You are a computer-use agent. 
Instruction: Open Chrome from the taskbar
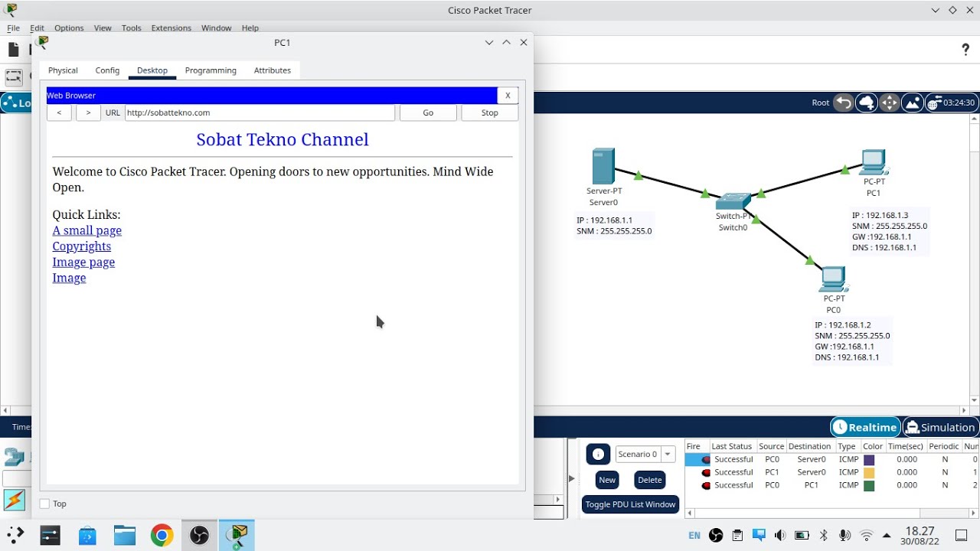[x=162, y=535]
